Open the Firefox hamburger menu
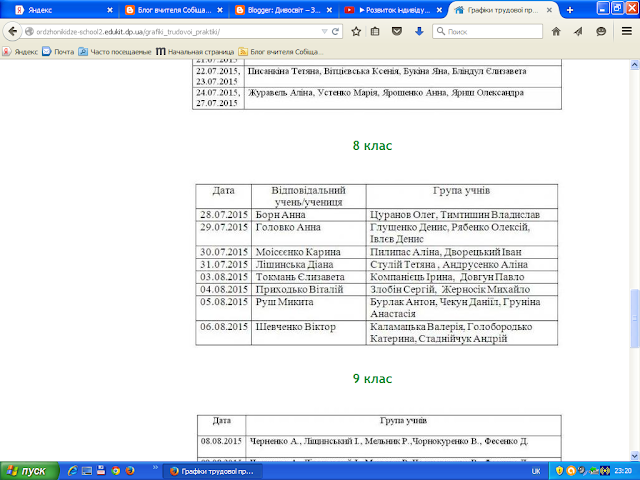The height and width of the screenshot is (480, 640). click(627, 31)
